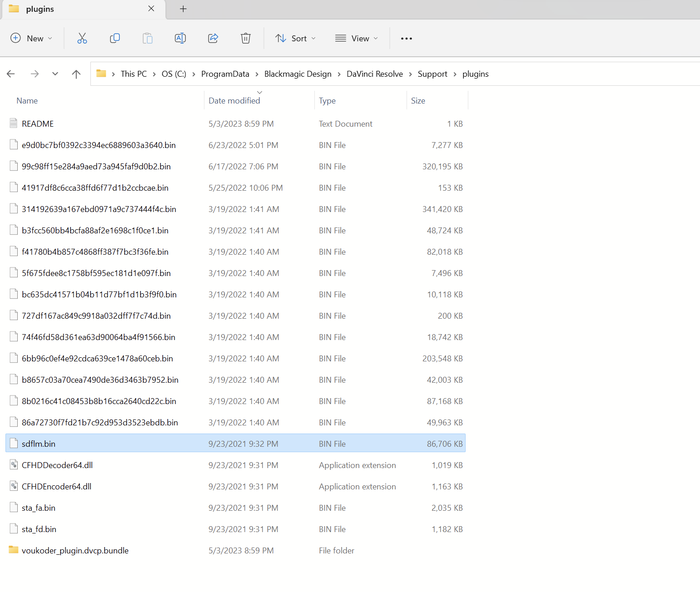Navigate up one folder level arrow
Image resolution: width=700 pixels, height=592 pixels.
[76, 74]
